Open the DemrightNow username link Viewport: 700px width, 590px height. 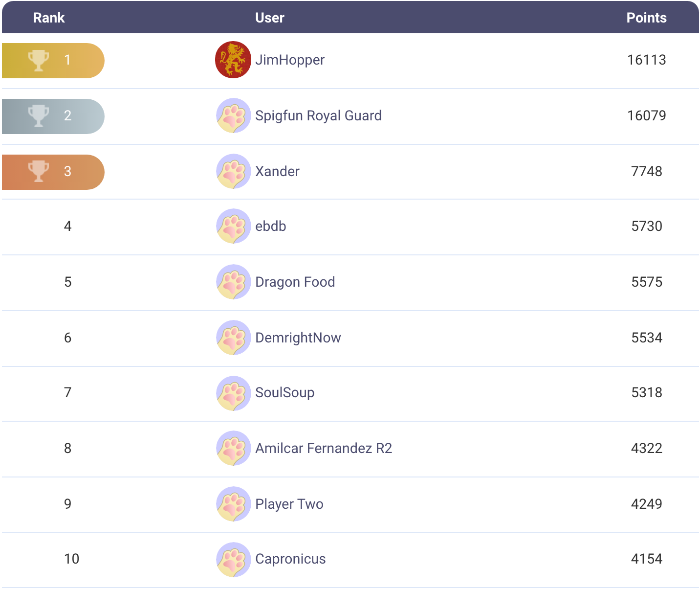click(298, 338)
